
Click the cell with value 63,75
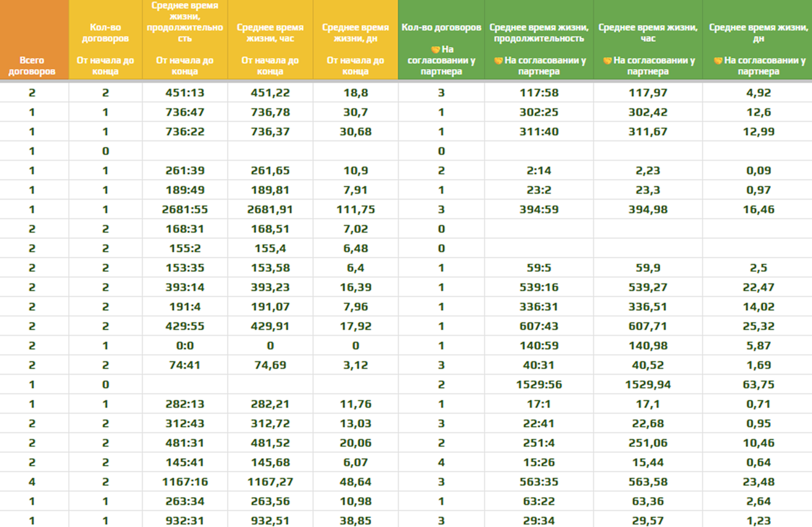pyautogui.click(x=758, y=385)
